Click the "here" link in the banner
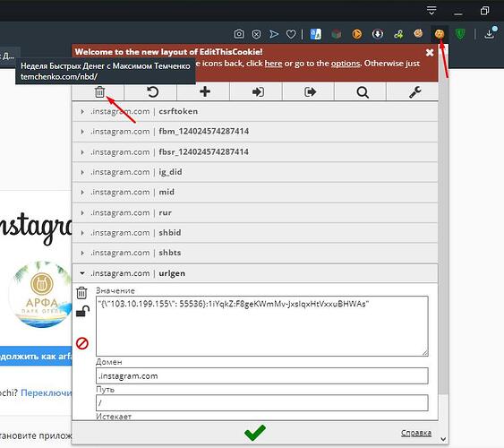 273,64
